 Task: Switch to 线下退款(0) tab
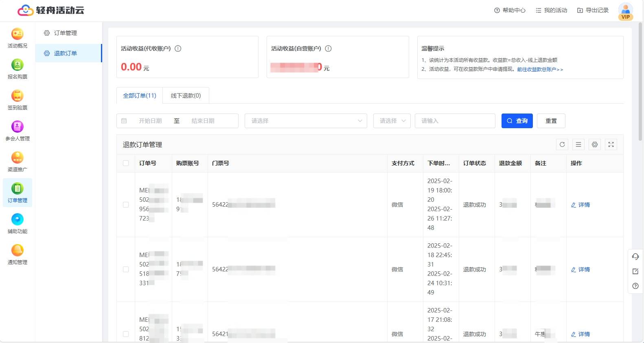pos(186,96)
